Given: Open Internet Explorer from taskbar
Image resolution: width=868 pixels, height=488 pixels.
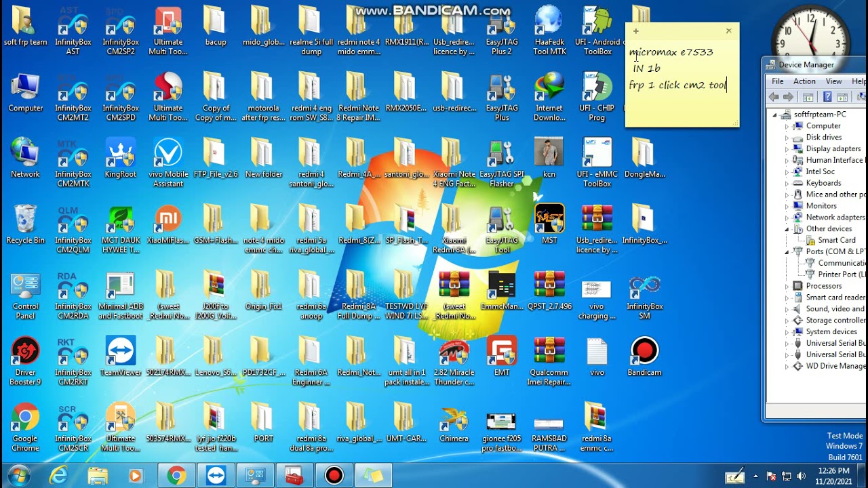Looking at the screenshot, I should tap(60, 476).
